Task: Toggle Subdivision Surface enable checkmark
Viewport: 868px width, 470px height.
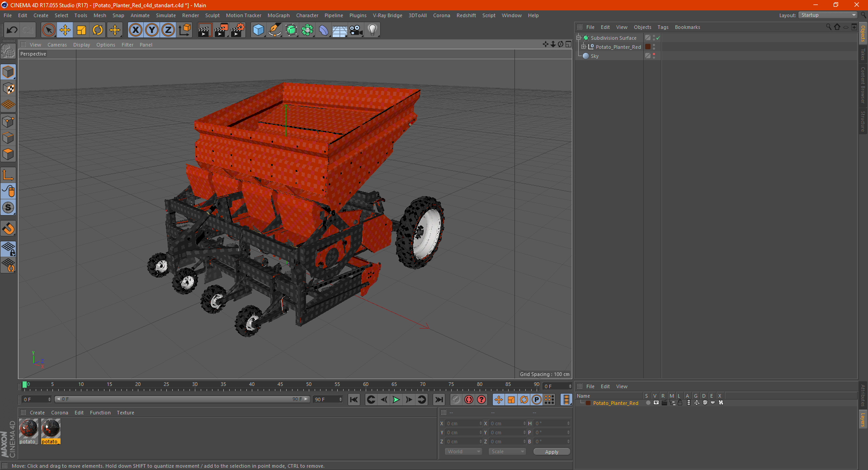Action: tap(658, 38)
